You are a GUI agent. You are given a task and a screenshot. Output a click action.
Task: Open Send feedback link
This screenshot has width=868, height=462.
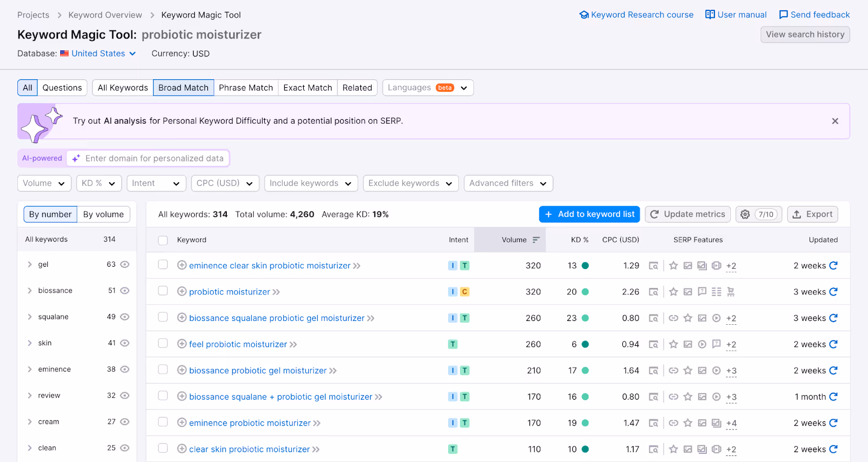tap(814, 15)
